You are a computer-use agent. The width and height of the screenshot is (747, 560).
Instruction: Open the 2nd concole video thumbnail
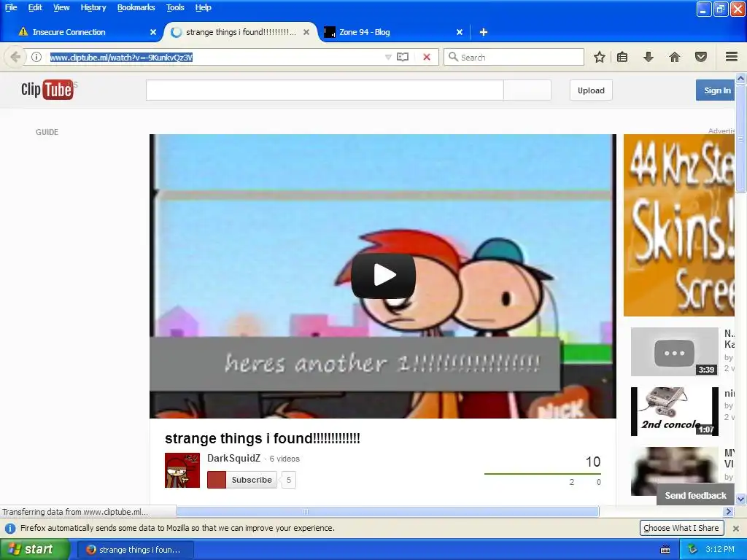click(675, 411)
